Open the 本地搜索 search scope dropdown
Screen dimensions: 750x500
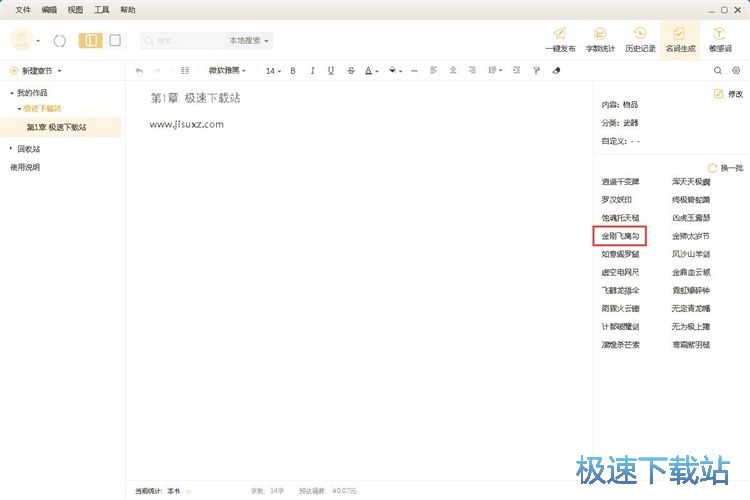click(249, 41)
